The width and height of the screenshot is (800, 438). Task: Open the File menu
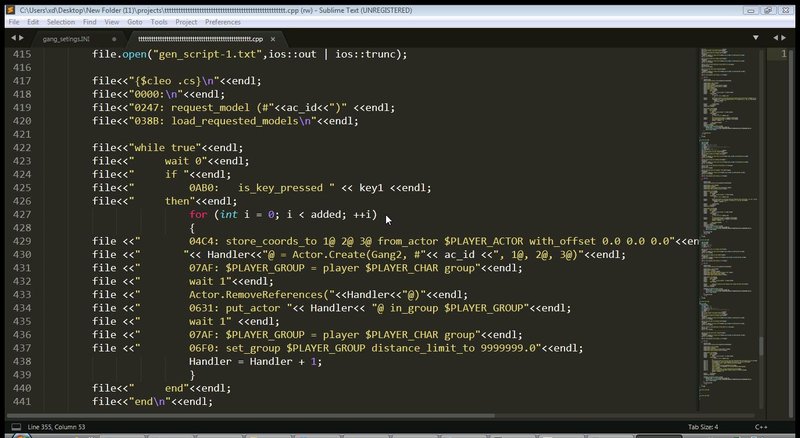click(x=13, y=21)
